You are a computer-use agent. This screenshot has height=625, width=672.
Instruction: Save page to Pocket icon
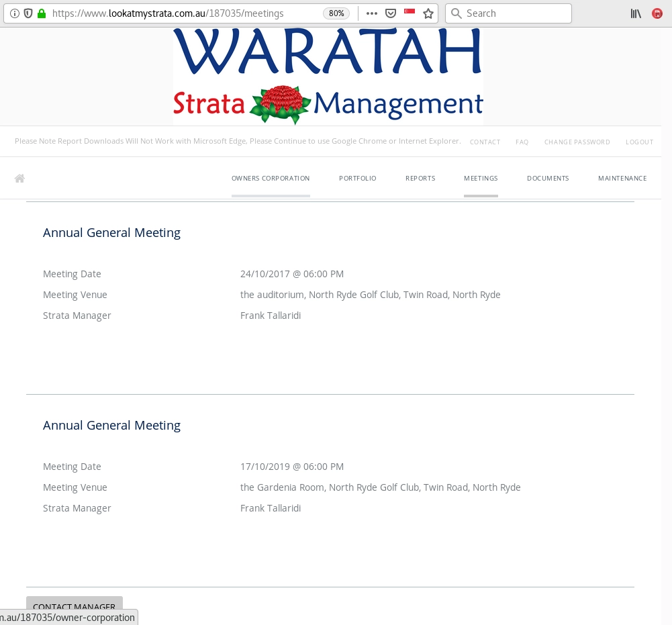click(x=391, y=13)
